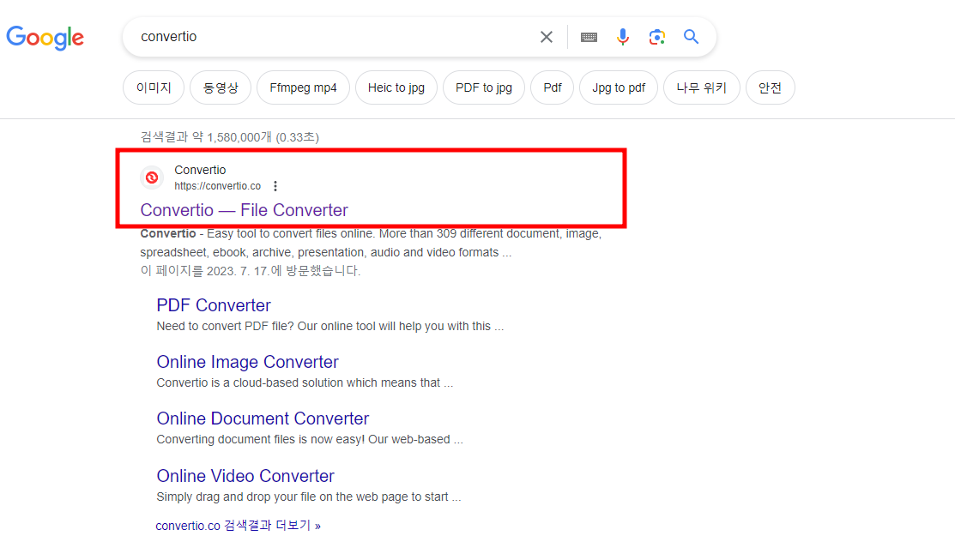
Task: Select the 동영상 filter chip
Action: click(x=221, y=87)
